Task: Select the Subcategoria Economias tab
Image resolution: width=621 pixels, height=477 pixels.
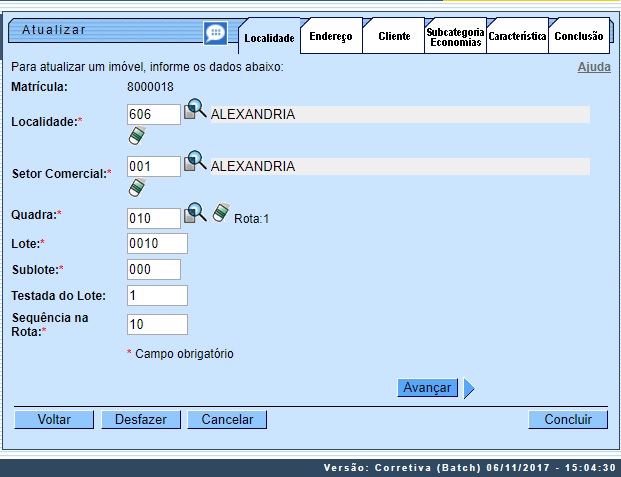Action: [x=455, y=37]
